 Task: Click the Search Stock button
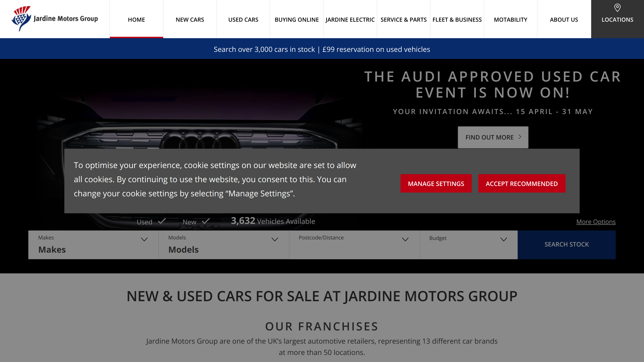(x=566, y=245)
